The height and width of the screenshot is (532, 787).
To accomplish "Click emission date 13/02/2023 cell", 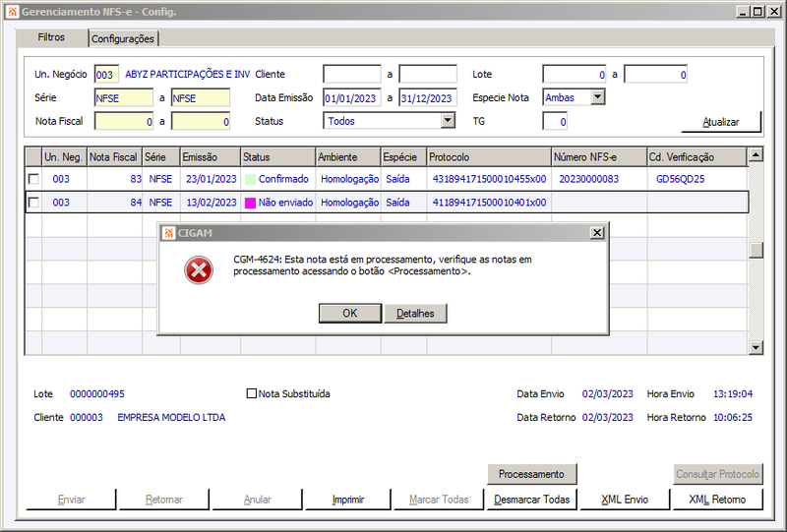I will click(212, 203).
